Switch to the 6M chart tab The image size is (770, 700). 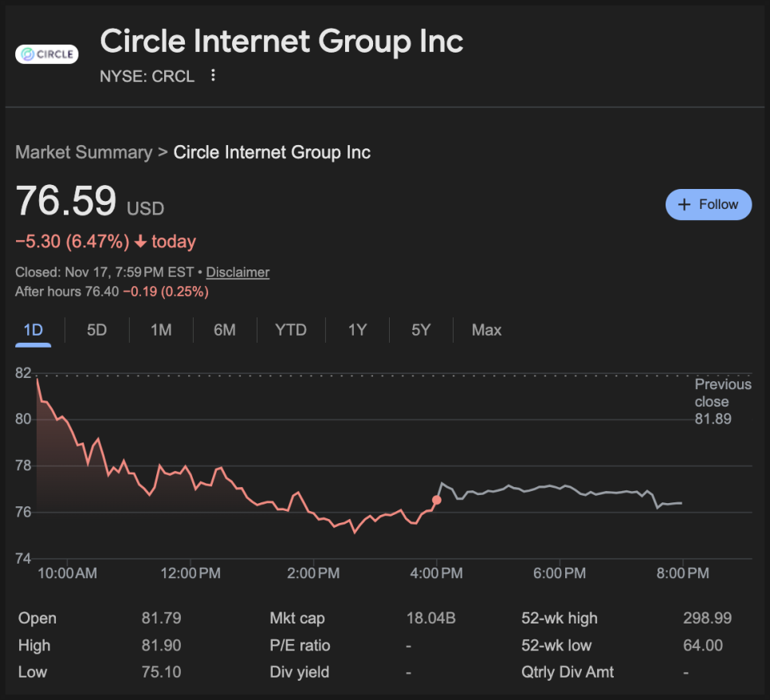pyautogui.click(x=225, y=330)
